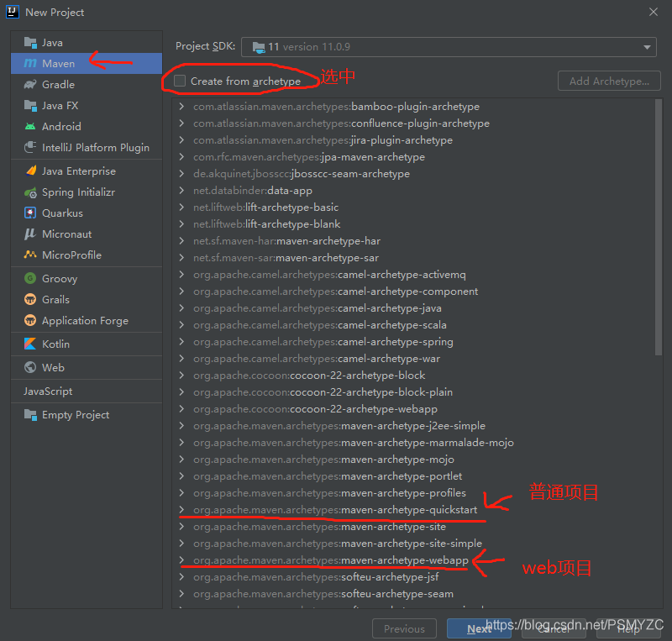Select the Java FX folder icon
The height and width of the screenshot is (641, 672).
pos(30,106)
